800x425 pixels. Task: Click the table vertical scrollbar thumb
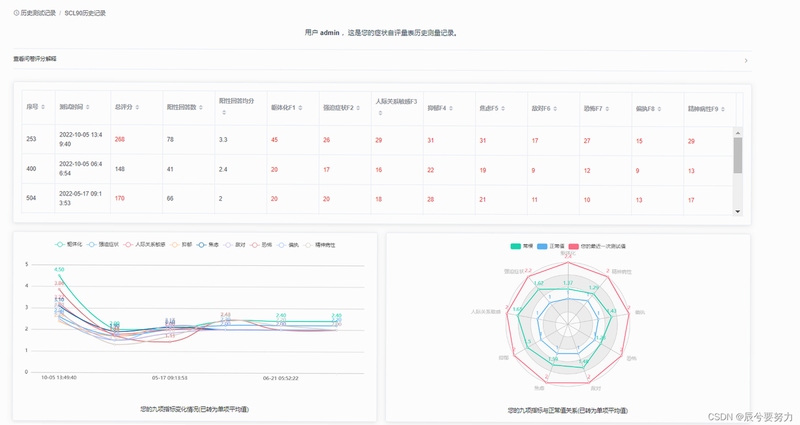[x=737, y=155]
